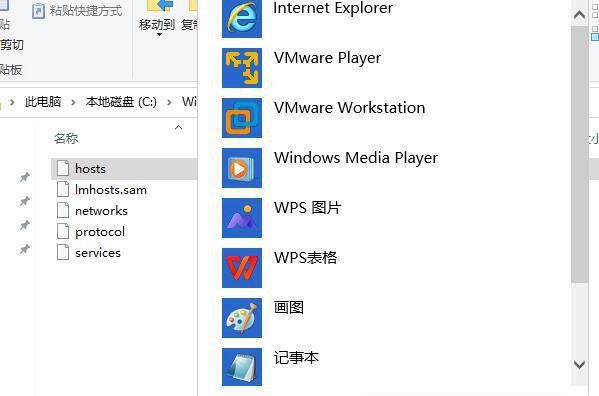Click the pin icon beside the services row
This screenshot has width=599, height=396.
pyautogui.click(x=24, y=249)
